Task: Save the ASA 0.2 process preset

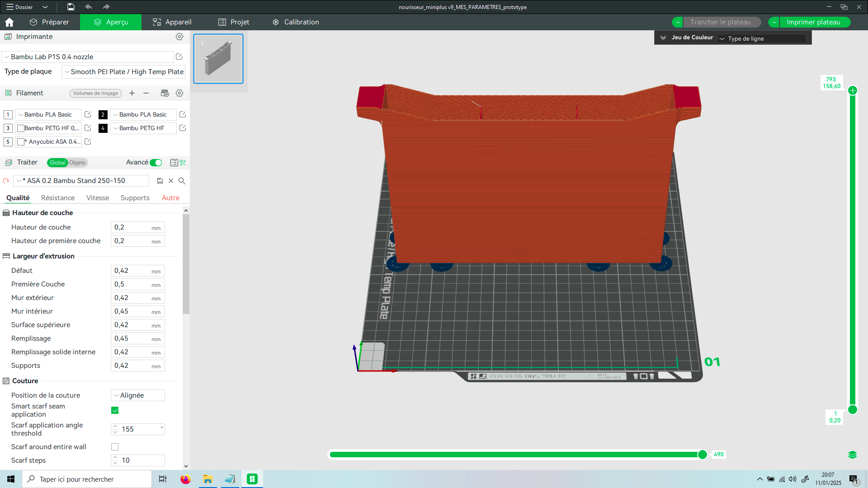Action: tap(160, 181)
